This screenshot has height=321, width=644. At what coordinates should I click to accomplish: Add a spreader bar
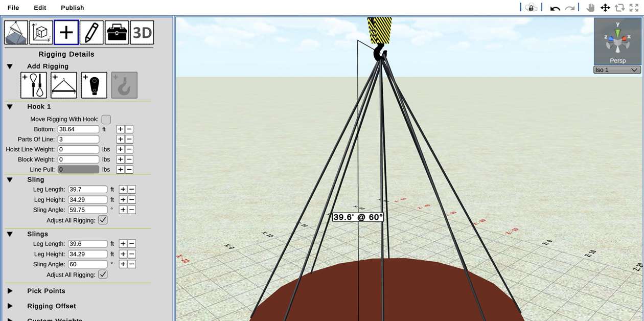tap(63, 85)
